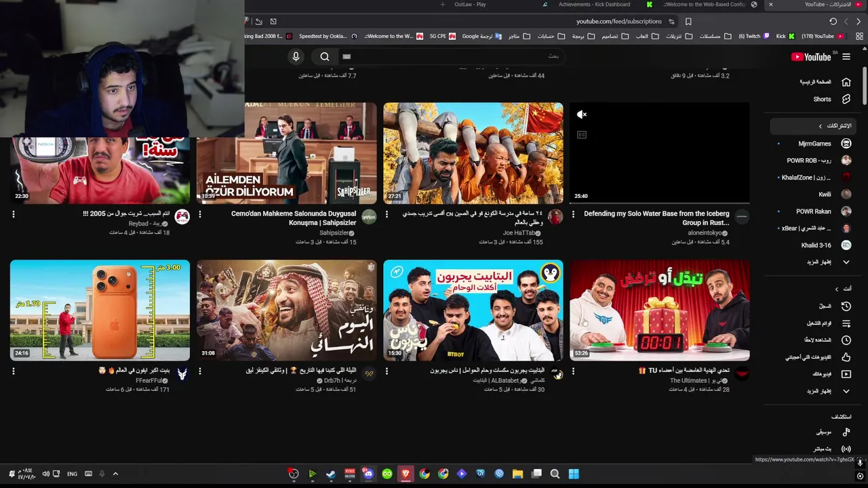Open the Twitch bookmark
The height and width of the screenshot is (488, 868).
pos(753,37)
